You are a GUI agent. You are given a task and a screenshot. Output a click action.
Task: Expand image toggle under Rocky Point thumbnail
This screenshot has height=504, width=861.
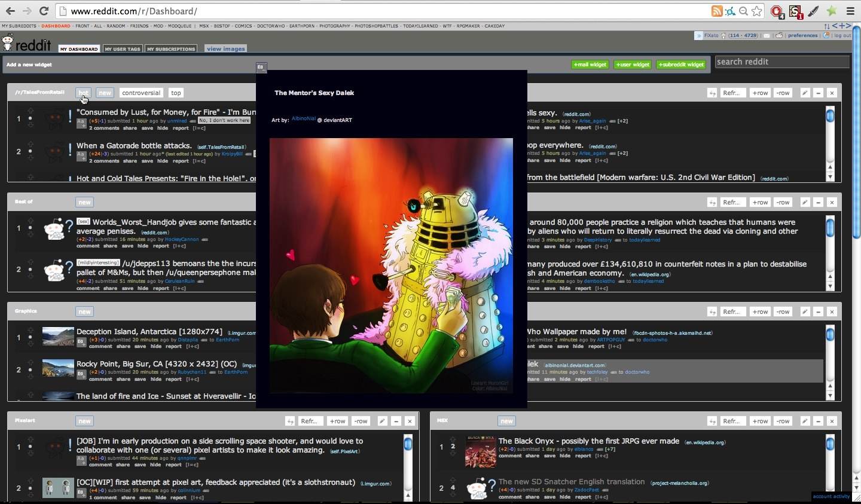pyautogui.click(x=81, y=375)
